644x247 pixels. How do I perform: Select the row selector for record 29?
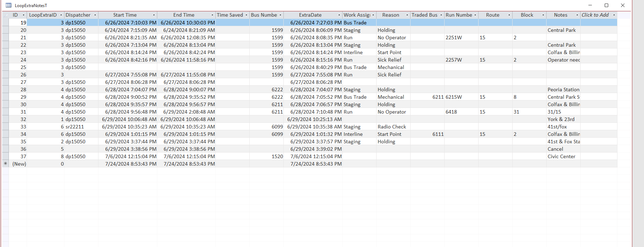click(5, 97)
